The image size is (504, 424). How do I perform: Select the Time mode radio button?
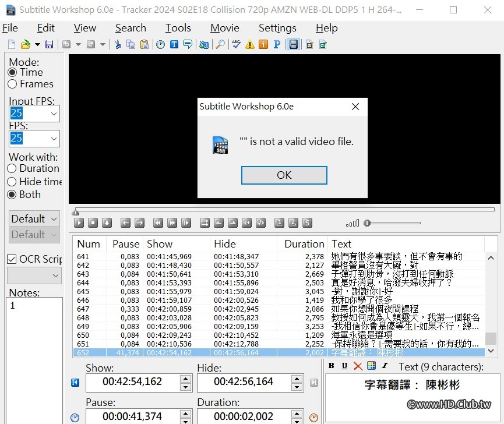[12, 72]
